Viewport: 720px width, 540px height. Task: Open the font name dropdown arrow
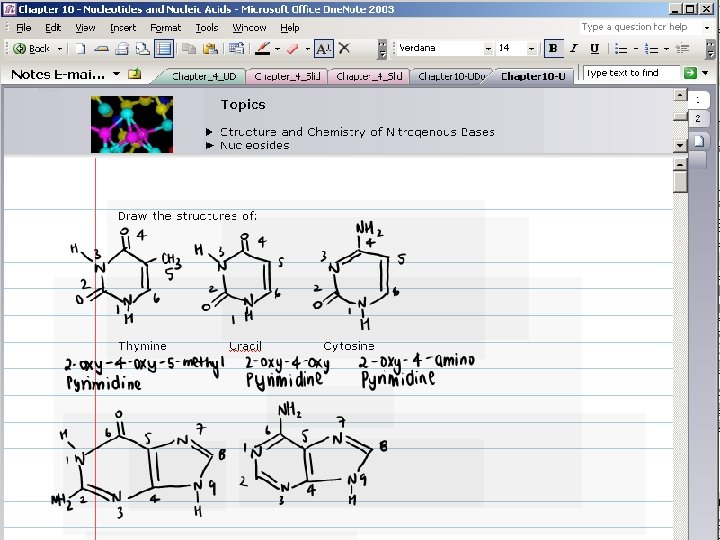[488, 48]
